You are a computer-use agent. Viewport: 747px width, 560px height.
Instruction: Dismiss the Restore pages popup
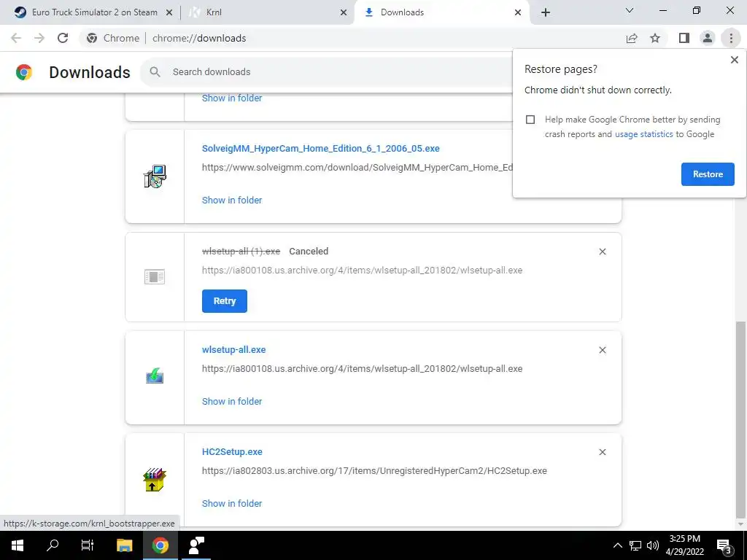point(734,60)
